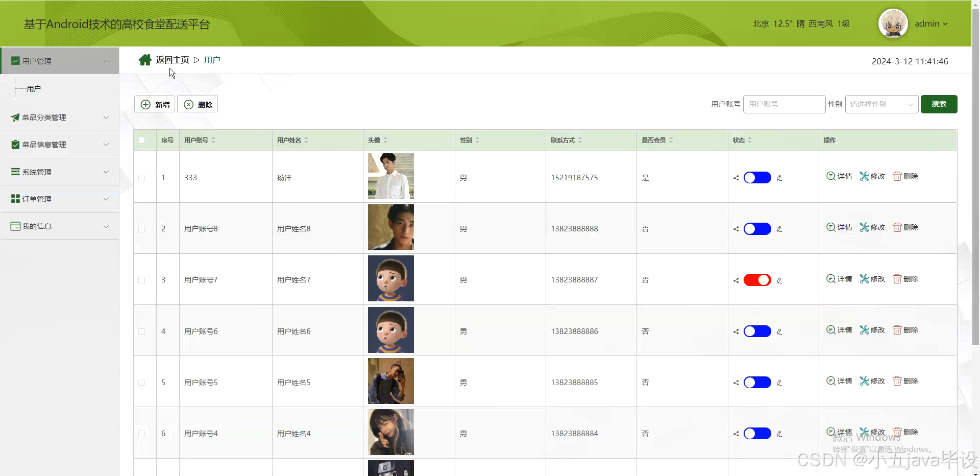Click the 用户 breadcrumb link
The width and height of the screenshot is (980, 476).
pos(212,60)
